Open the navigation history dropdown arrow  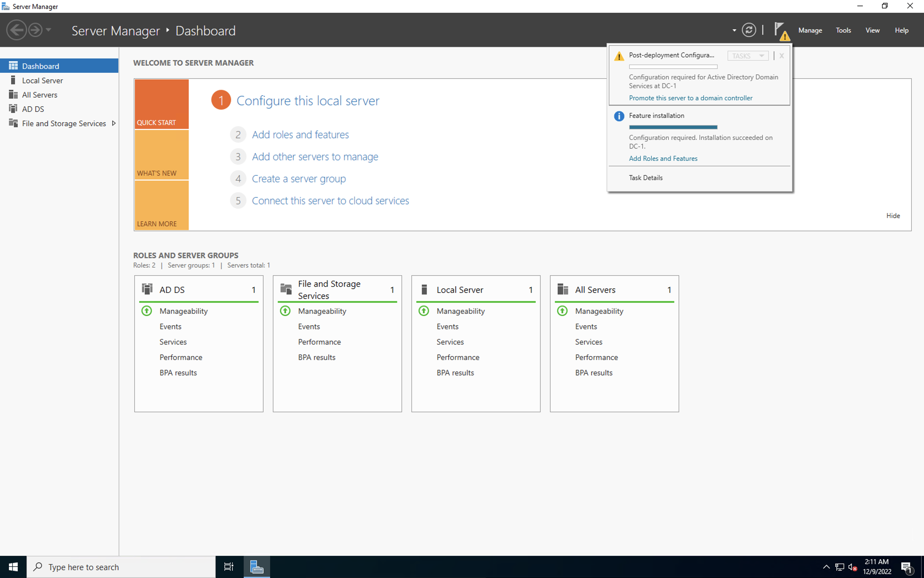point(48,30)
